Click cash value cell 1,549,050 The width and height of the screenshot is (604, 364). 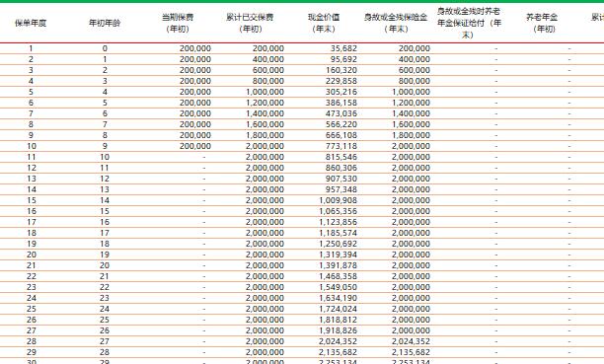pyautogui.click(x=339, y=287)
